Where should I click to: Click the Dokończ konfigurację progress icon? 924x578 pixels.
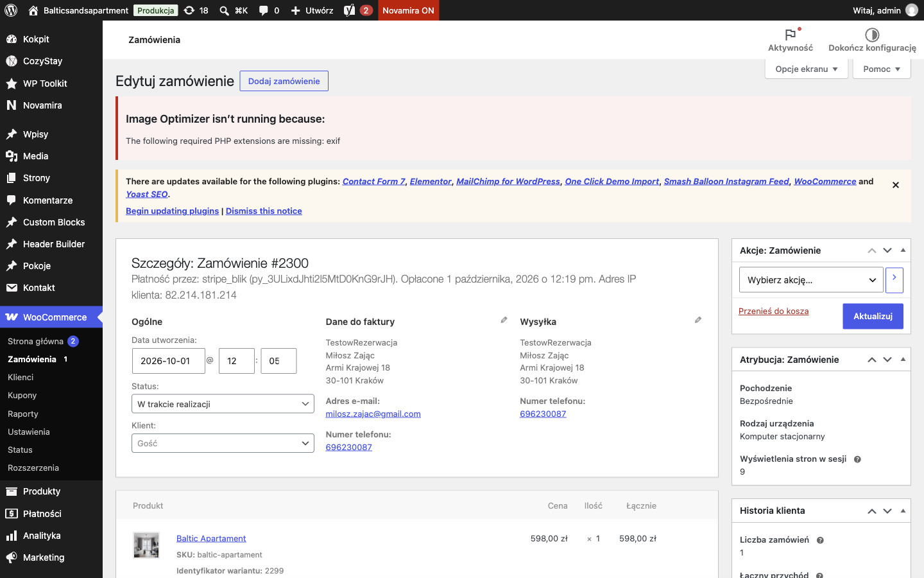872,35
